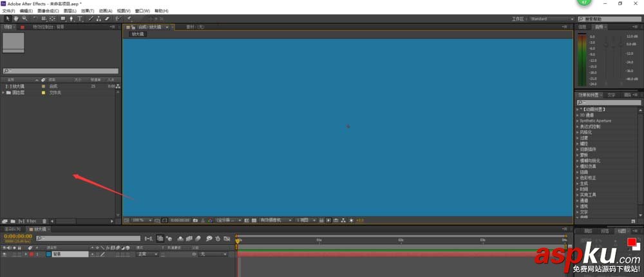Viewport: 644px width, 277px height.
Task: Select the Type text tool
Action: click(x=80, y=19)
